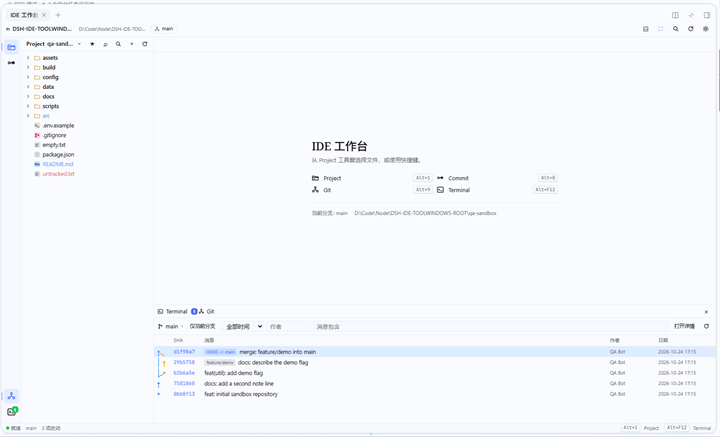
Task: Close the IDE 工作台 tab
Action: (44, 15)
